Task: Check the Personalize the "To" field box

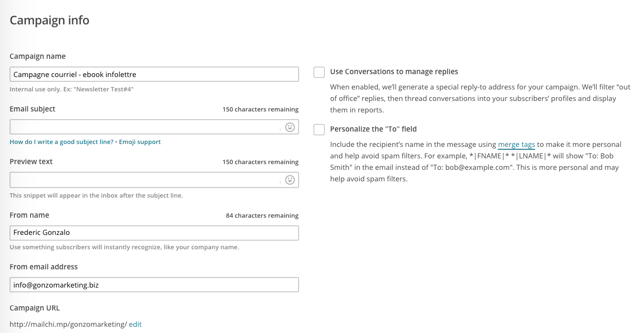Action: [319, 130]
